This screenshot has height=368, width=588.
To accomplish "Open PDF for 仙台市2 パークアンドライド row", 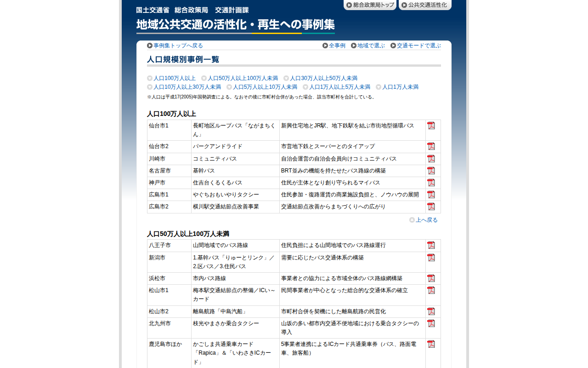I will click(431, 146).
